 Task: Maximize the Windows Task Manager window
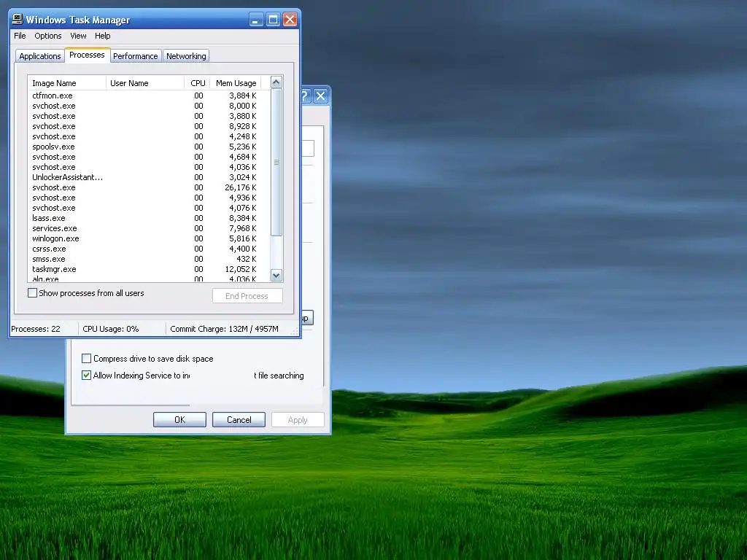coord(273,20)
